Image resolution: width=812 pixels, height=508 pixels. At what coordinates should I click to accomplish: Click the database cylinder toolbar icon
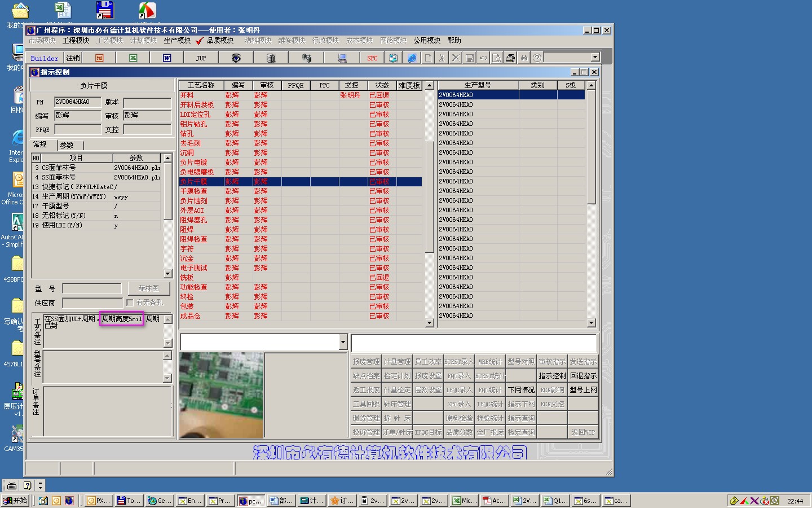click(x=271, y=58)
